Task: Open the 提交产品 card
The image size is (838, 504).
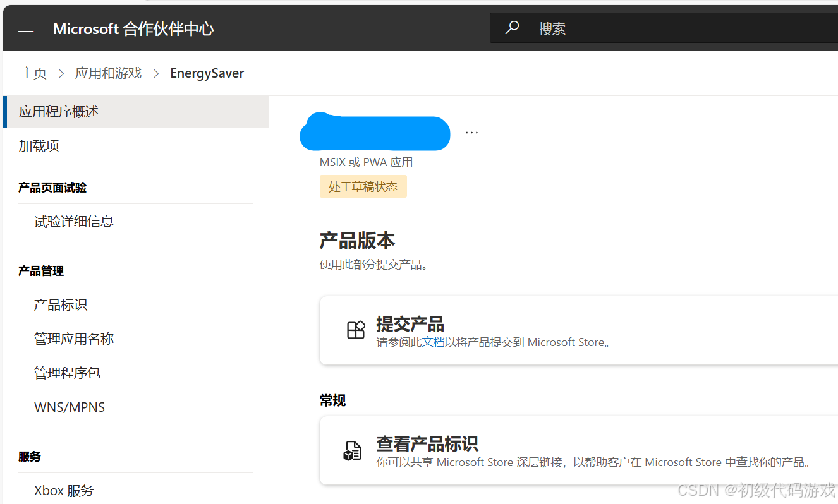Action: [579, 330]
